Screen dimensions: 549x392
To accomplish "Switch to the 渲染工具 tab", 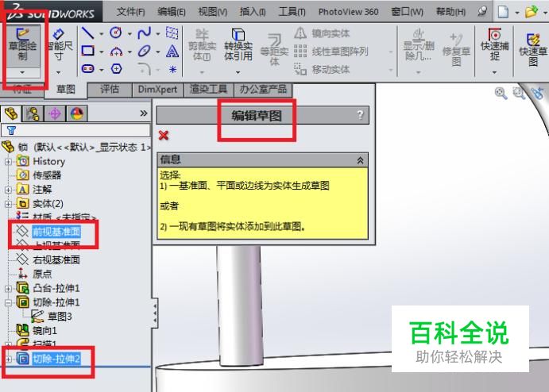I will click(x=209, y=90).
